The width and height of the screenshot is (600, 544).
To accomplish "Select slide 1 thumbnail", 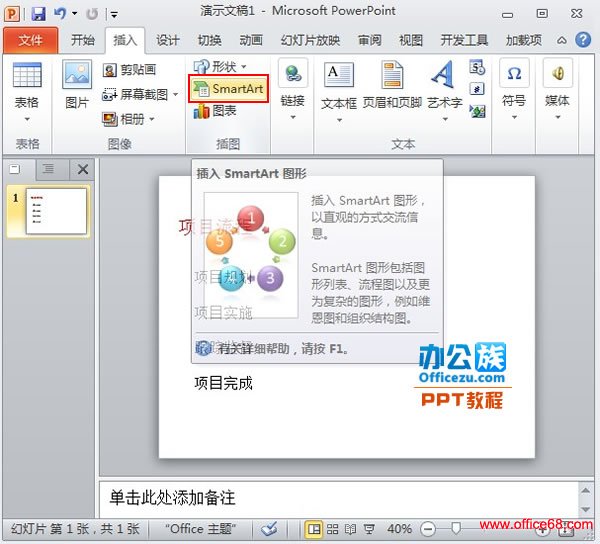I will click(56, 210).
